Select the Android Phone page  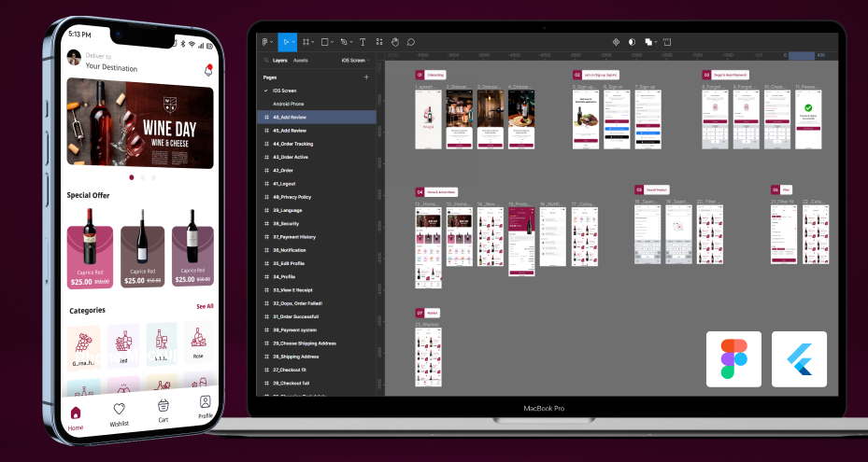(x=291, y=104)
